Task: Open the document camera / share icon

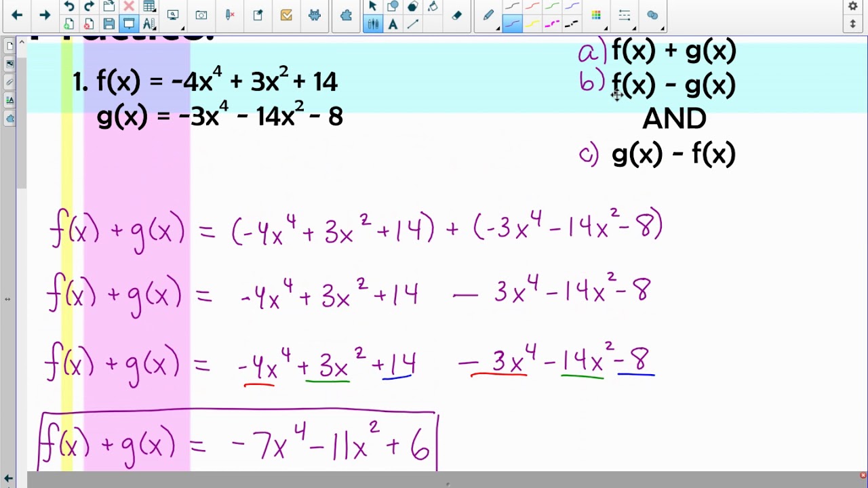Action: [x=258, y=15]
